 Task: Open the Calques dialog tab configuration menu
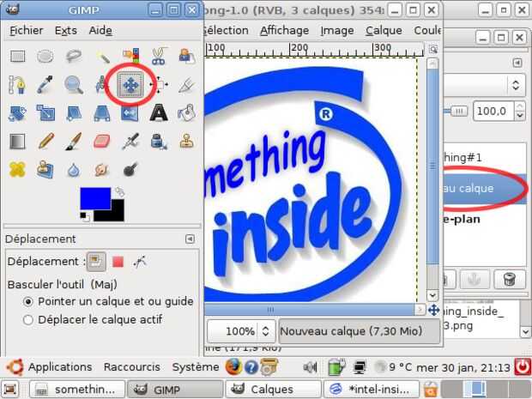tap(517, 63)
